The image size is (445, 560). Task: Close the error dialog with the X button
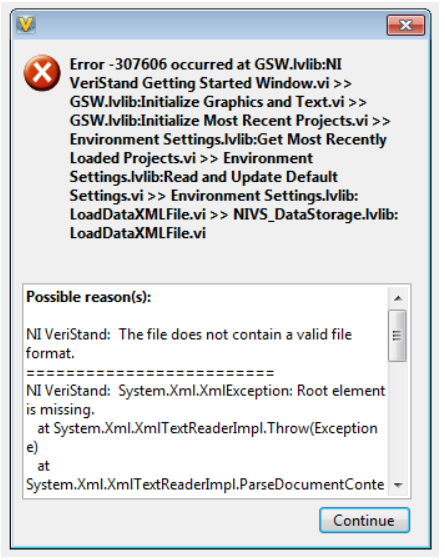pyautogui.click(x=406, y=25)
